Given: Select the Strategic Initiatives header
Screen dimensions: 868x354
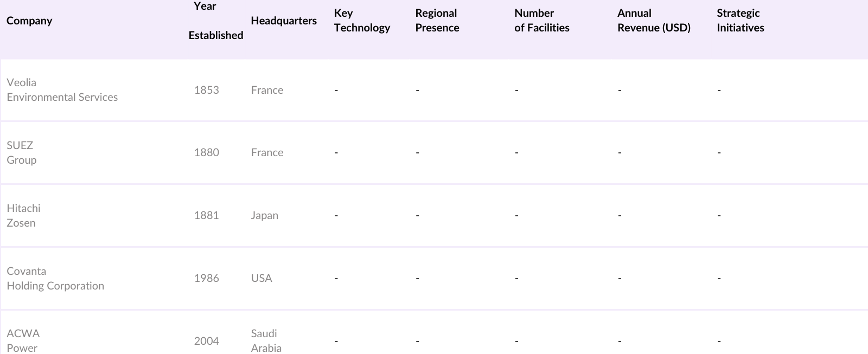Looking at the screenshot, I should tap(740, 21).
